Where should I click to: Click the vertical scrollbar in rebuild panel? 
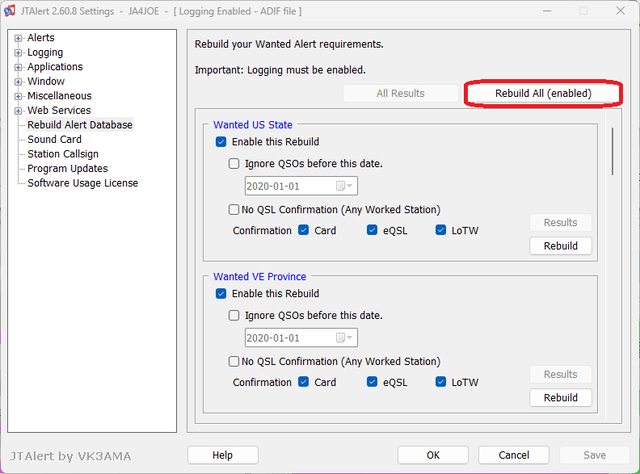tap(613, 151)
